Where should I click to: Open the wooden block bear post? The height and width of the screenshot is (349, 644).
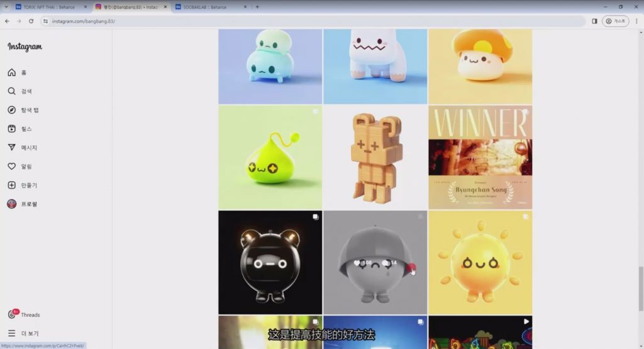(375, 157)
